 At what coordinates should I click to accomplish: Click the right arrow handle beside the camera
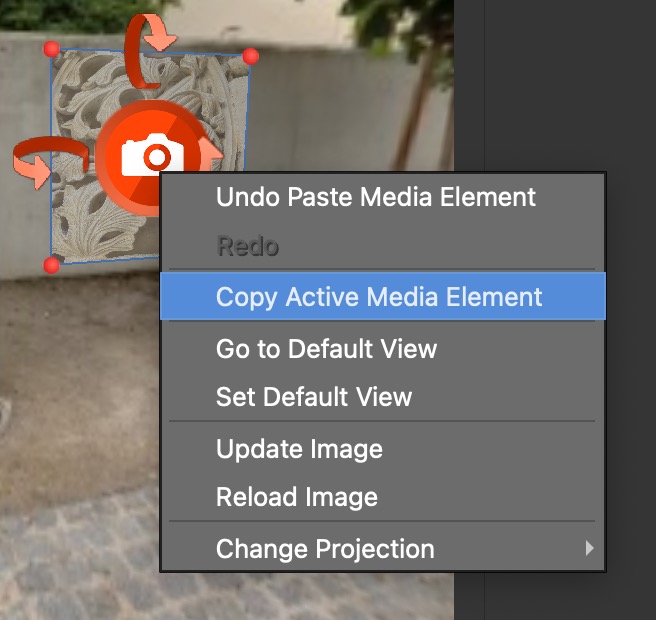pyautogui.click(x=212, y=153)
